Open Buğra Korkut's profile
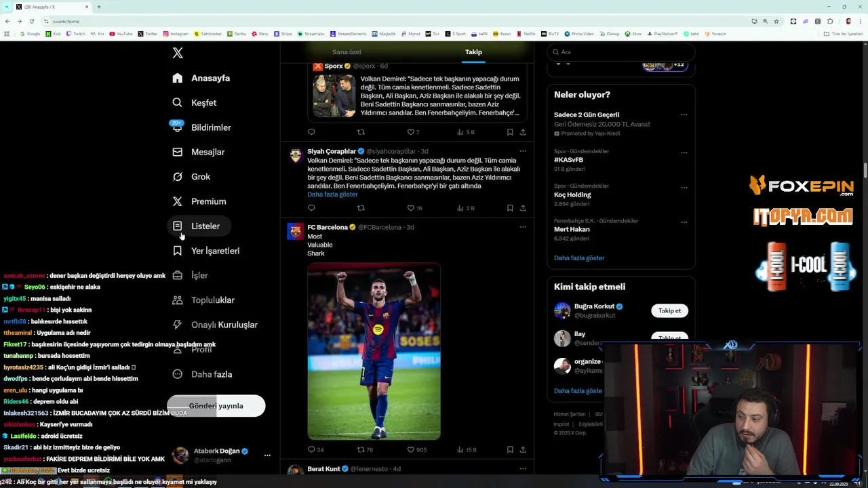868x488 pixels. [595, 306]
